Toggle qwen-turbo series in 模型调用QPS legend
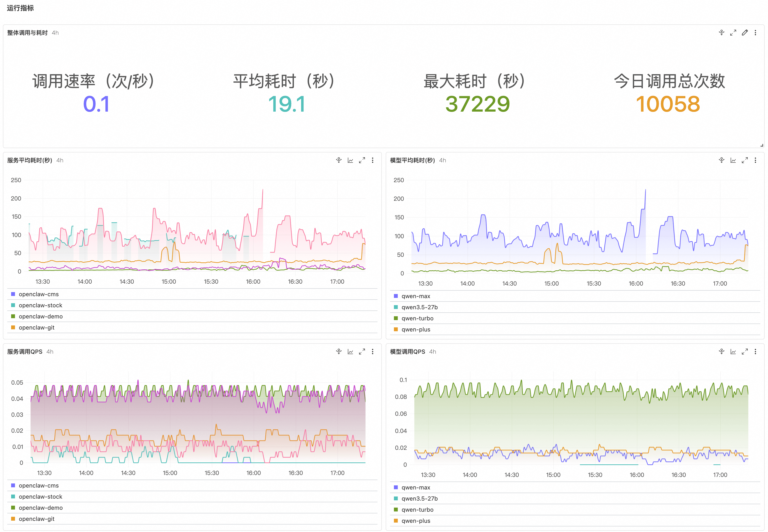The height and width of the screenshot is (532, 768). 417,510
